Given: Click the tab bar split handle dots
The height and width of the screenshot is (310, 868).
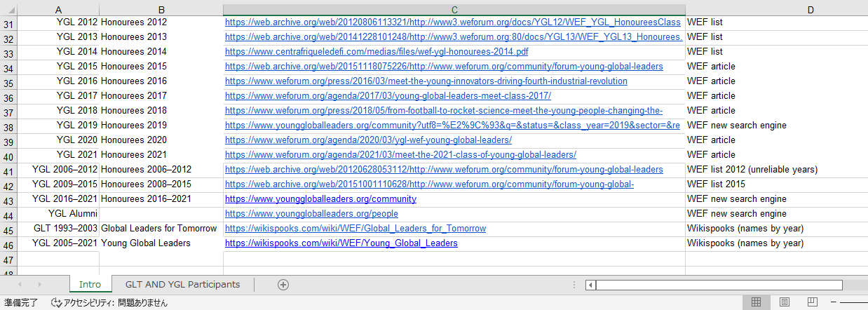Looking at the screenshot, I should [x=575, y=285].
